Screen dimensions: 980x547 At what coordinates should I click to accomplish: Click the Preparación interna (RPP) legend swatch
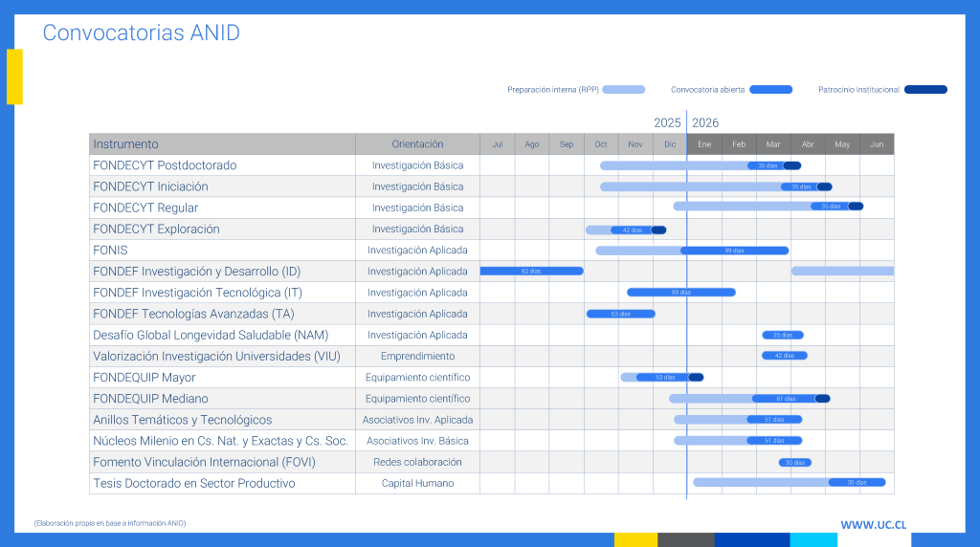coord(624,90)
